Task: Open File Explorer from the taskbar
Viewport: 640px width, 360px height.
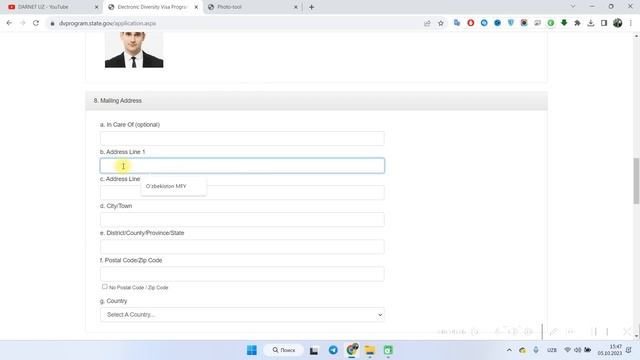Action: coord(370,350)
